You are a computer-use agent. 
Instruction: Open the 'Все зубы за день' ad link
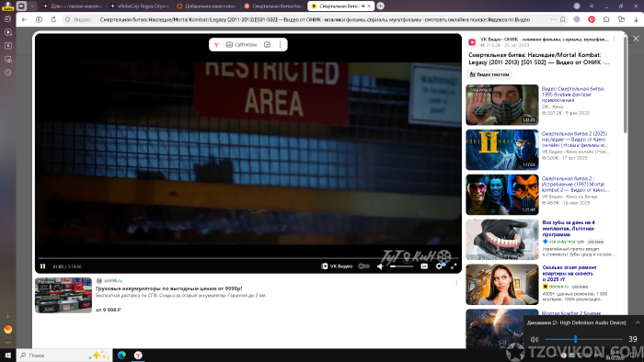pyautogui.click(x=569, y=229)
